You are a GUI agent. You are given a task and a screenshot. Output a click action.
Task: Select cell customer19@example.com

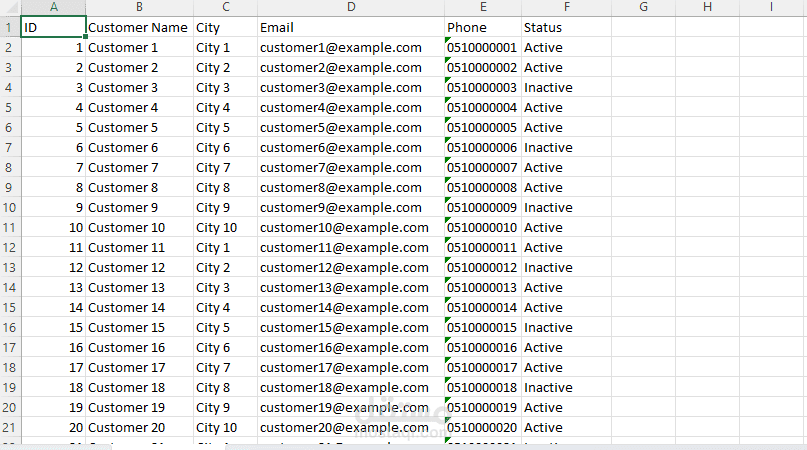[351, 407]
